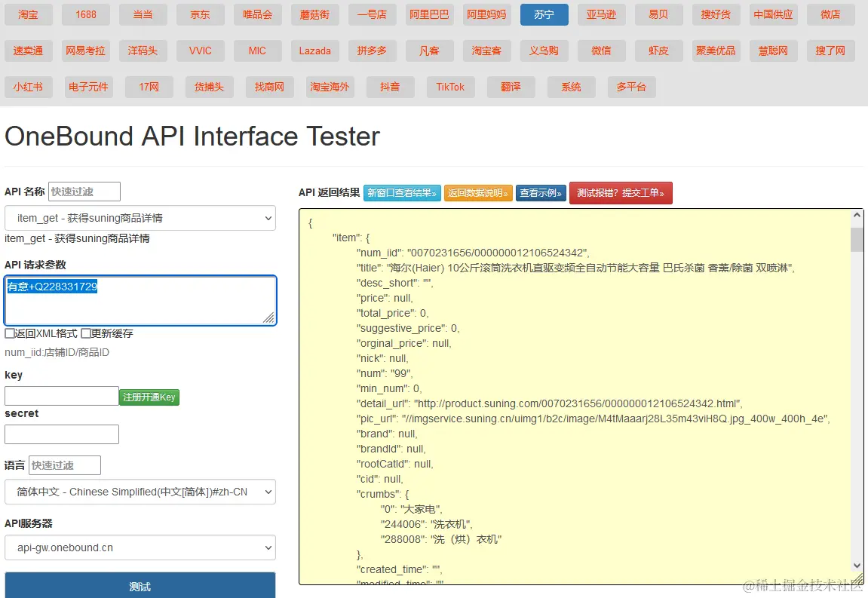Open the 翻译 tab
The image size is (868, 598).
pos(511,87)
